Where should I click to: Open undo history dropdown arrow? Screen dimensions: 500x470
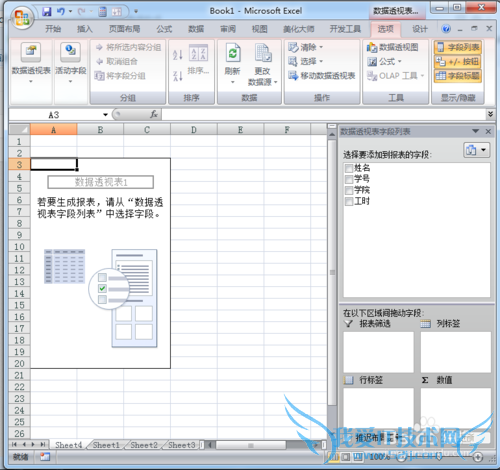[70, 12]
